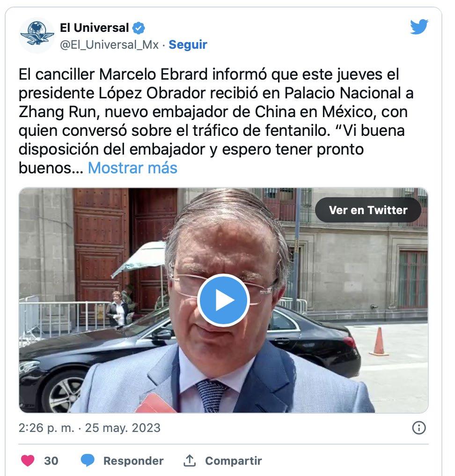Click the tweet body text about Marcelo Ebrard
This screenshot has width=455, height=476.
[216, 121]
